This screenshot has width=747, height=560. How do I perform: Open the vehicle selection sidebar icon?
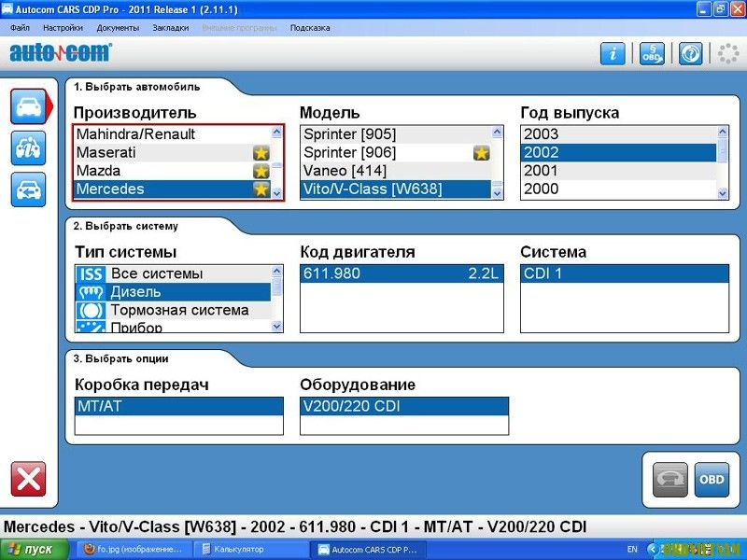click(x=29, y=106)
